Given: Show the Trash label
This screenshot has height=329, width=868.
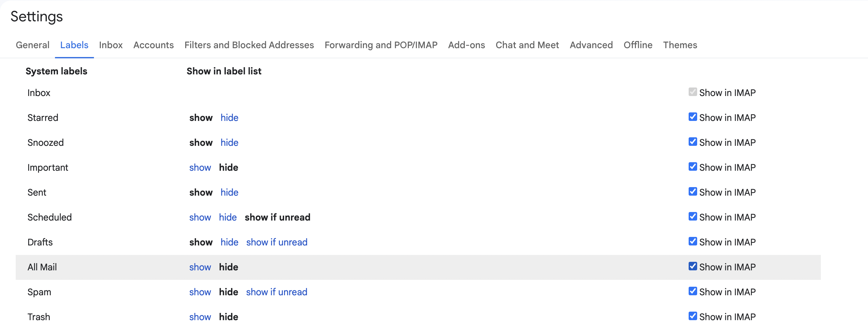Looking at the screenshot, I should [x=200, y=317].
